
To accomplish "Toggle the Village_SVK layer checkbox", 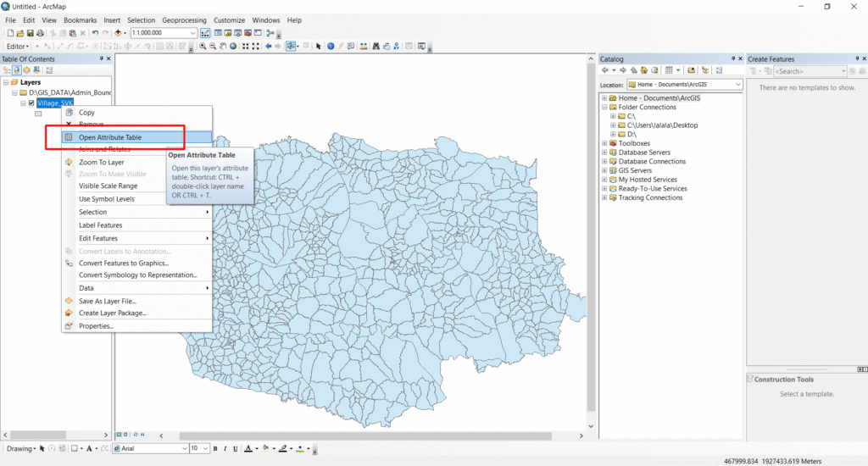I will click(31, 103).
